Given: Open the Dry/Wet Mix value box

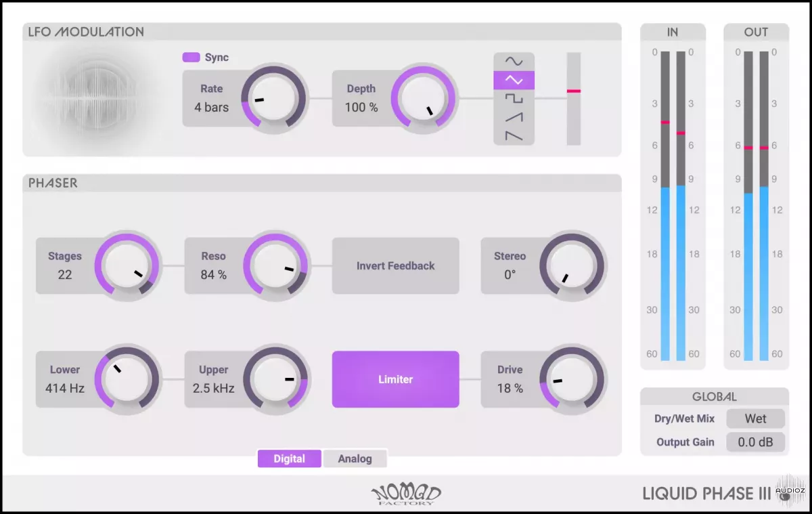Looking at the screenshot, I should 755,419.
